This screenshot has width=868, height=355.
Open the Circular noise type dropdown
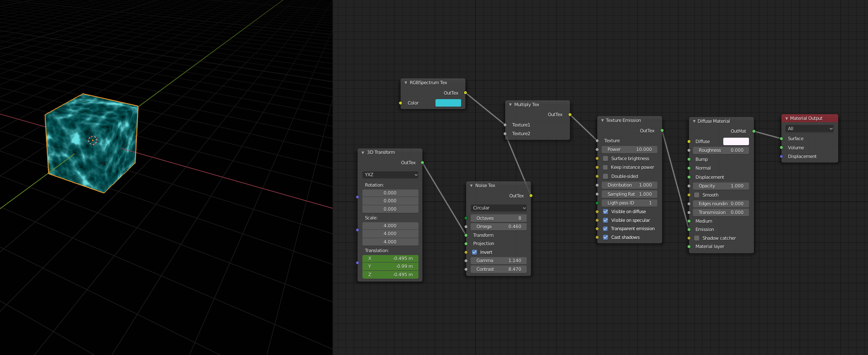click(x=499, y=208)
